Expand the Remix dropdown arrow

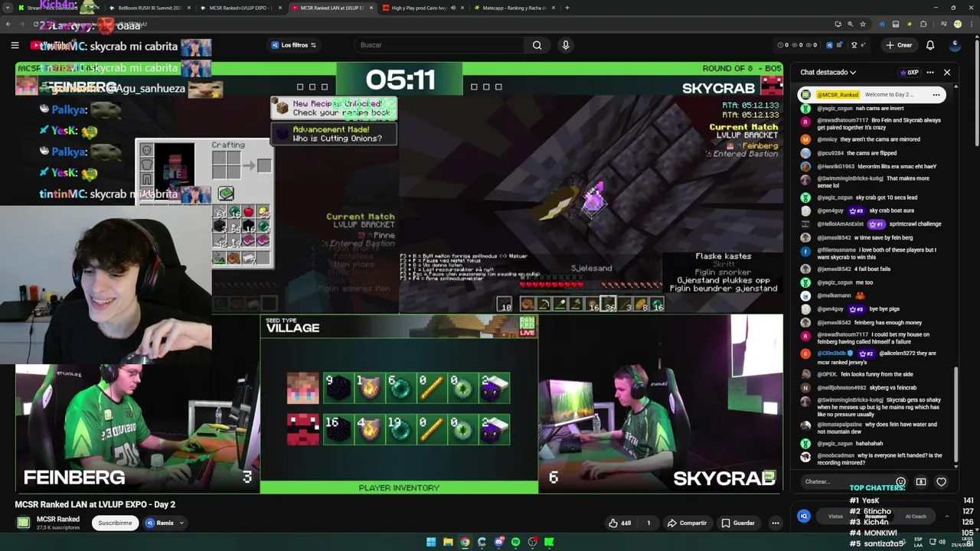182,523
